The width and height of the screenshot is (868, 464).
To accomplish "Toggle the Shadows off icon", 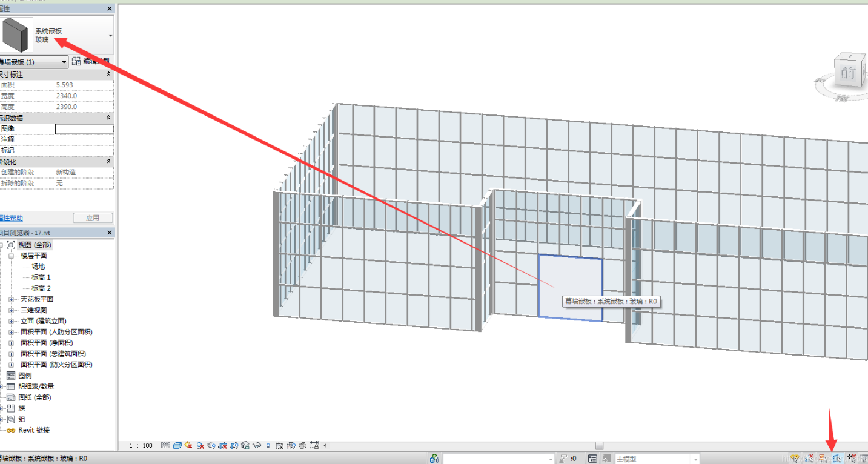I will point(200,445).
